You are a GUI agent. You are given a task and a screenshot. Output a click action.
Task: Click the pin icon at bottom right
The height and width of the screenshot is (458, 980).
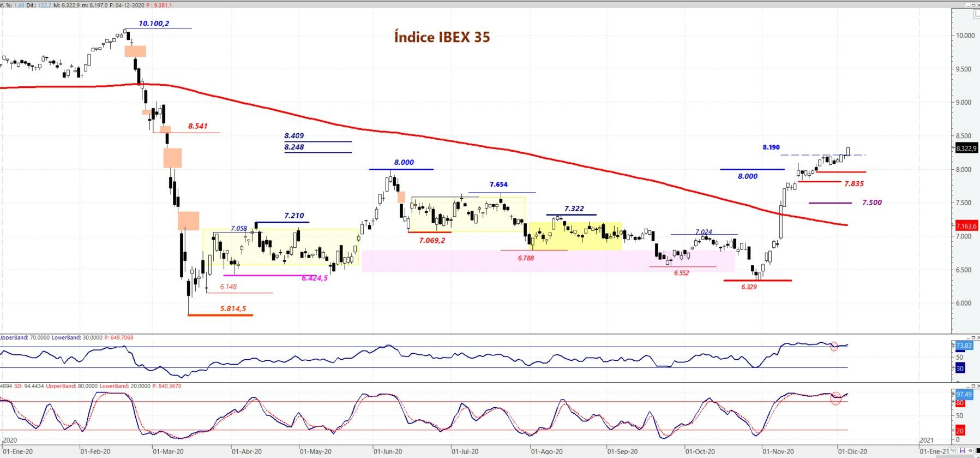click(x=970, y=451)
